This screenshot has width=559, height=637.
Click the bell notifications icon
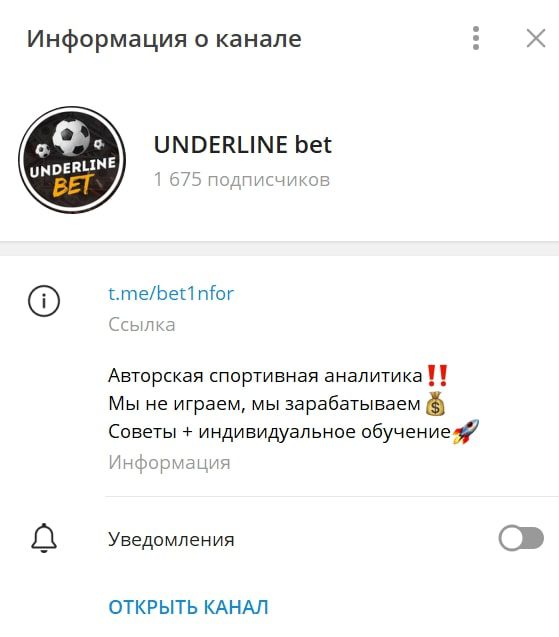44,538
